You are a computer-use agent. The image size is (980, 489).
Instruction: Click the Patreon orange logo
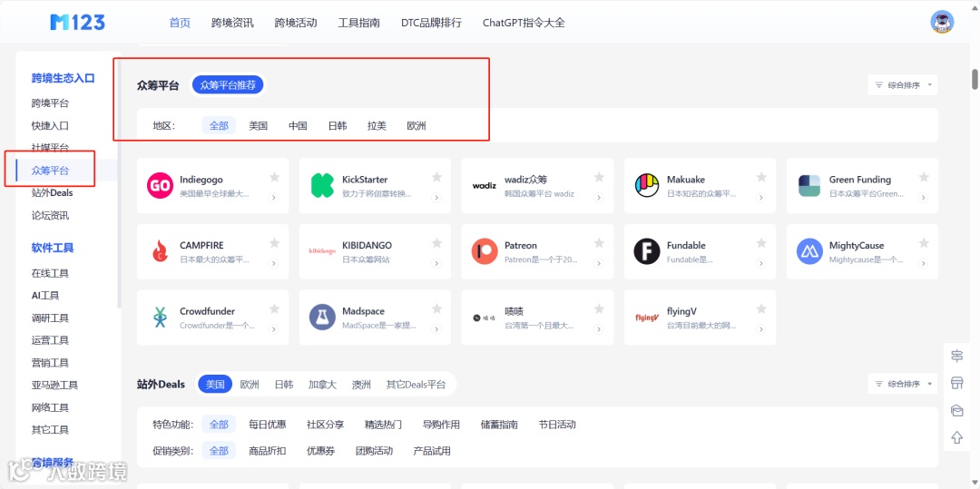click(x=485, y=251)
